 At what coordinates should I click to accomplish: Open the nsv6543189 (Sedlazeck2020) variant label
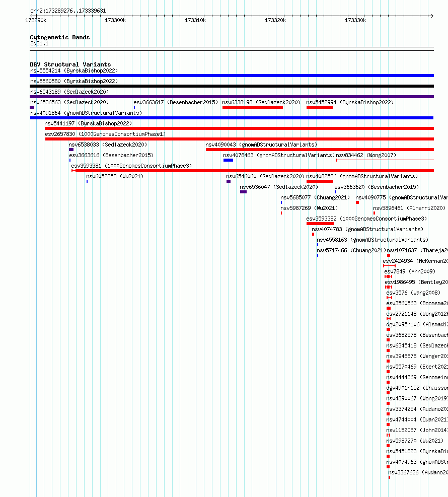(x=69, y=92)
